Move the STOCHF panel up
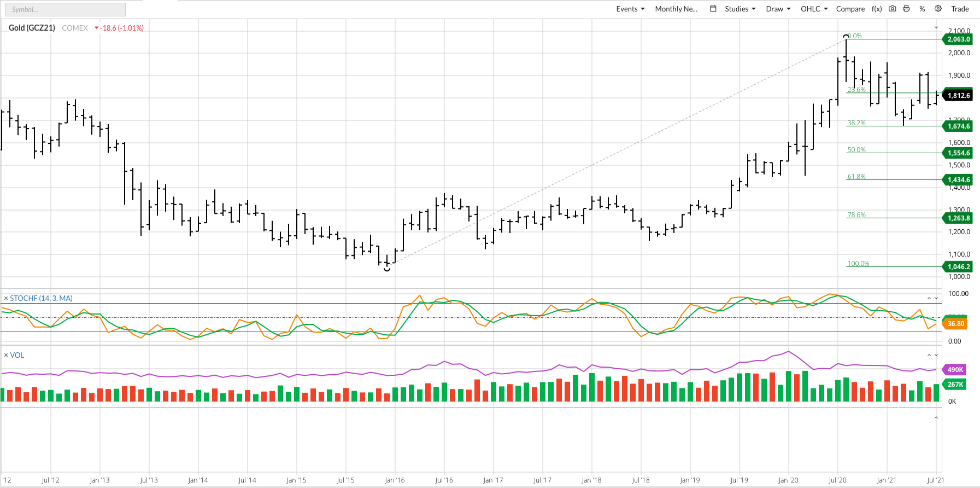The width and height of the screenshot is (980, 488). (x=929, y=298)
